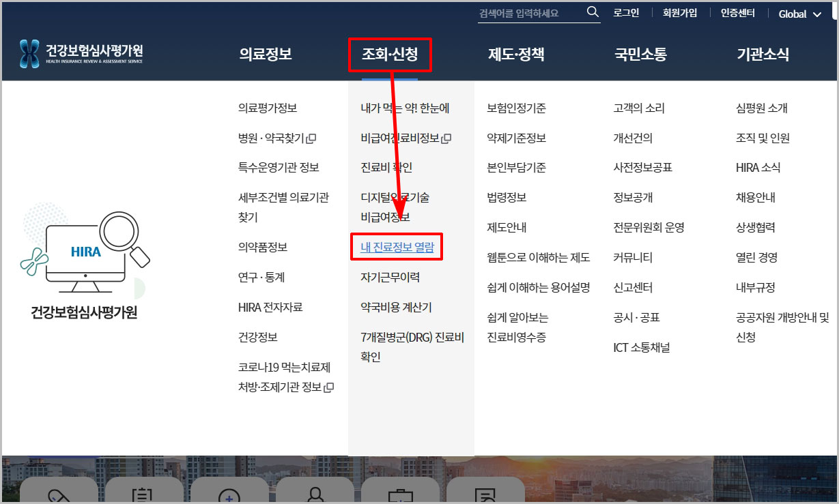Click the 자기근무이력 link
The width and height of the screenshot is (839, 504).
pos(390,278)
